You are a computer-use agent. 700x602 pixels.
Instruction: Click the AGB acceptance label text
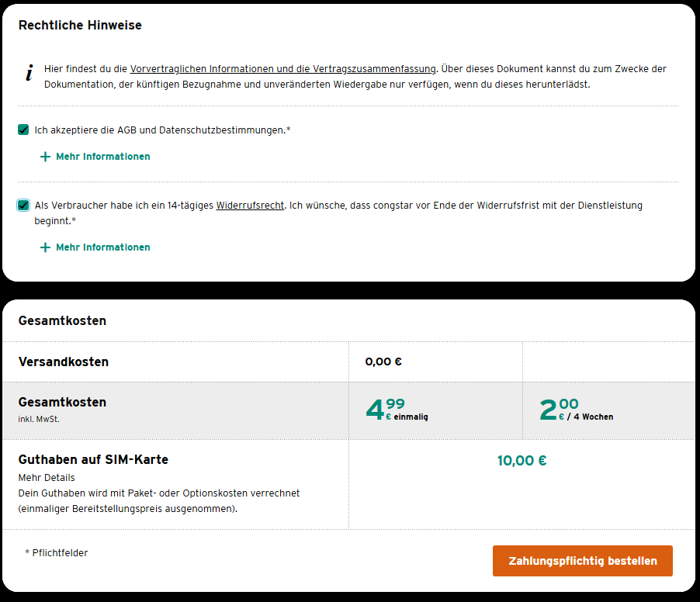162,130
